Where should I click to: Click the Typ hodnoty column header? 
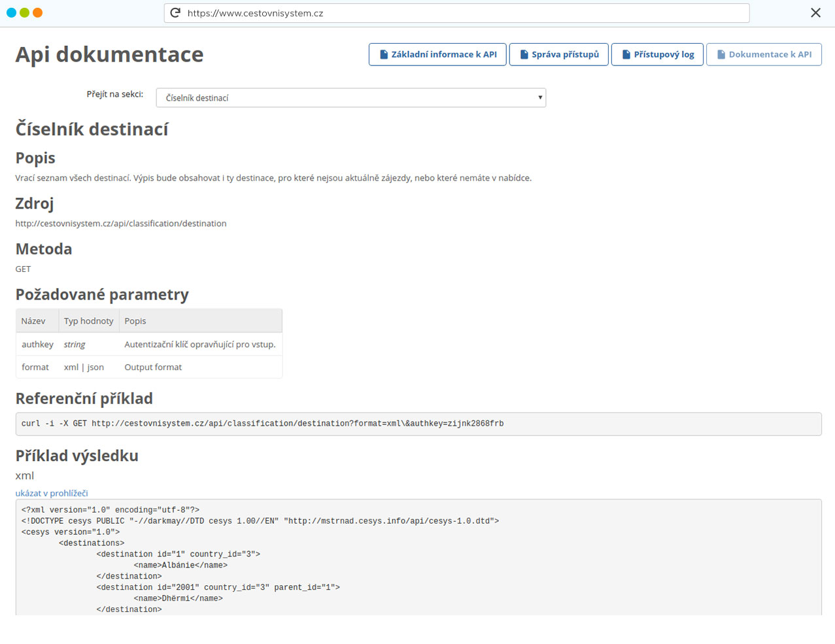[88, 321]
